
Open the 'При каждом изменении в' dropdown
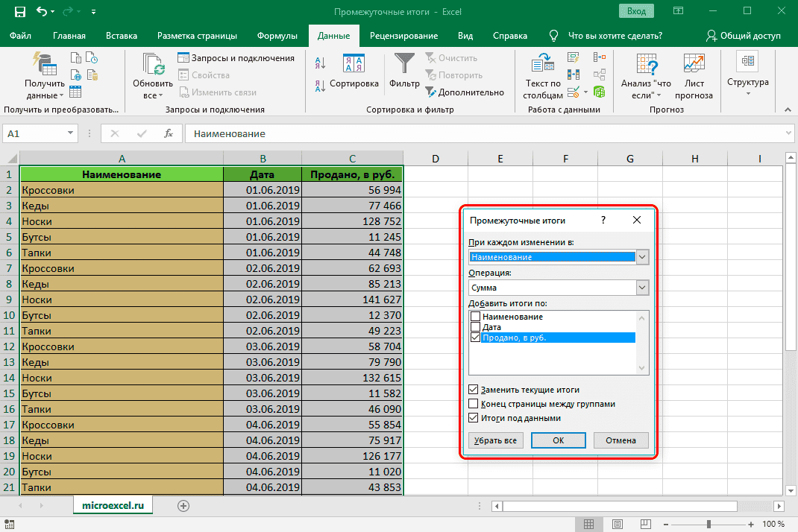point(643,257)
